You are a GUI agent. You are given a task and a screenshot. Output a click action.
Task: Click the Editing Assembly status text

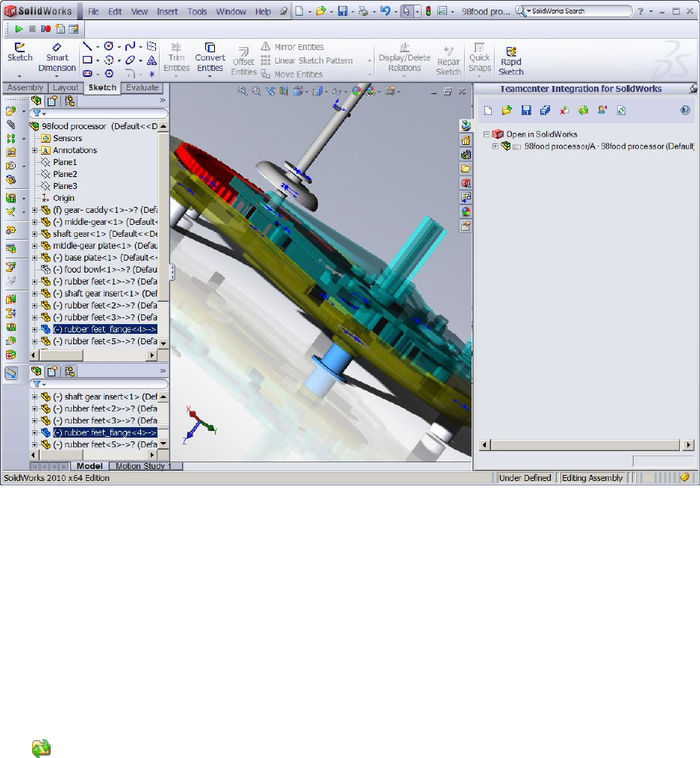[x=592, y=478]
